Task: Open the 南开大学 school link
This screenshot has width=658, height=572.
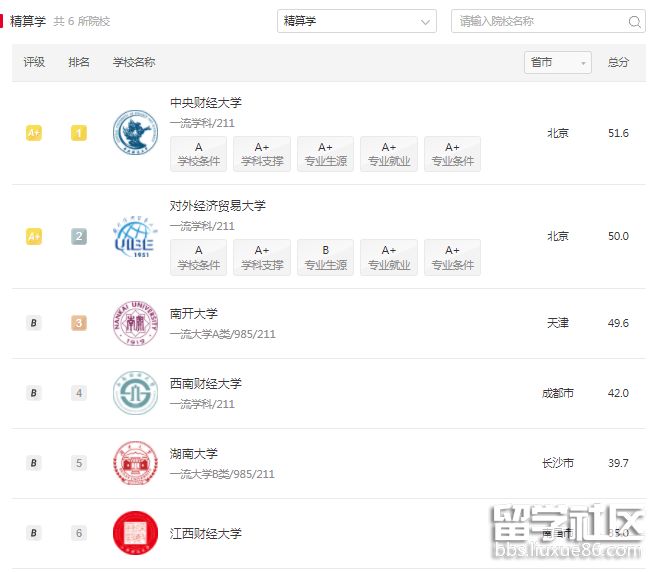Action: pos(193,313)
